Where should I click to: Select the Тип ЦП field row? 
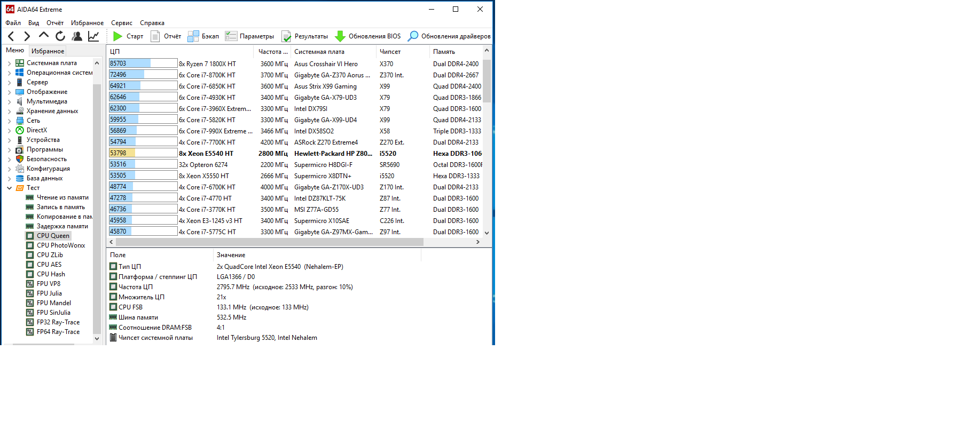coord(264,267)
